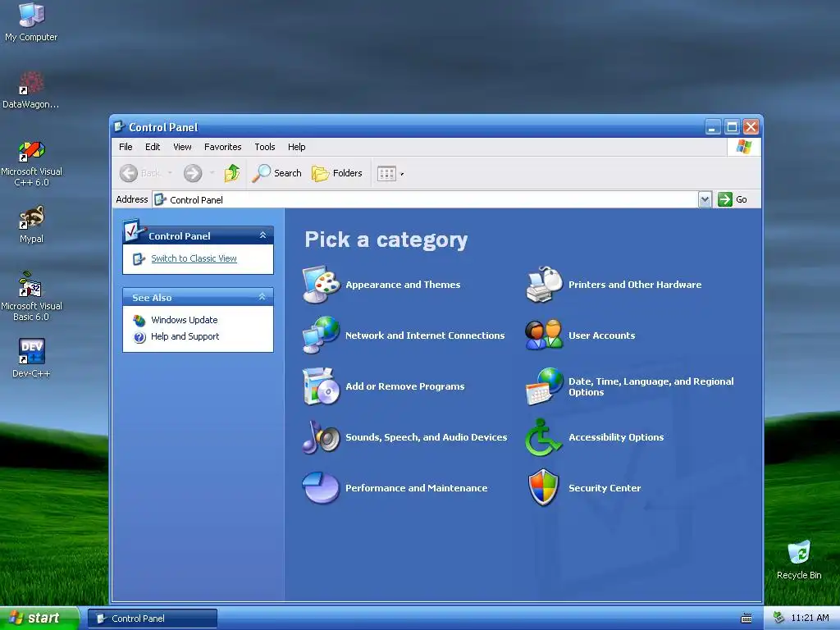Open the Appearance and Themes category icon

click(321, 284)
